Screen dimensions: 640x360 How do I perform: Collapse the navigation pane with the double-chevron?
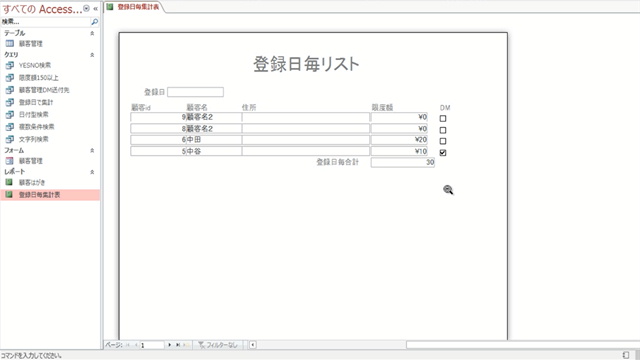(x=96, y=9)
